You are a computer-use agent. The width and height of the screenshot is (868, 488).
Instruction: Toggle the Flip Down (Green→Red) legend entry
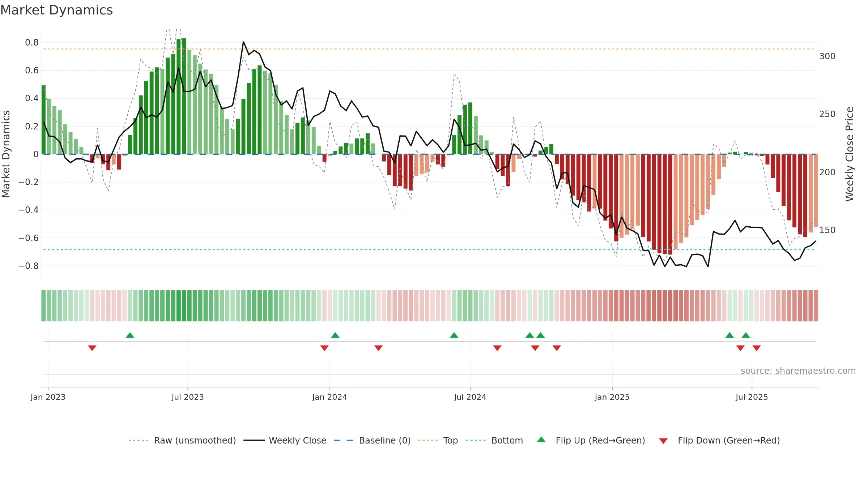pos(719,441)
